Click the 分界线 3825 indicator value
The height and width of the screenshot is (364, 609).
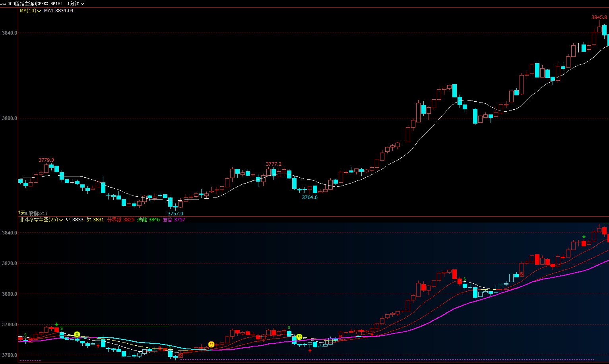pyautogui.click(x=121, y=220)
